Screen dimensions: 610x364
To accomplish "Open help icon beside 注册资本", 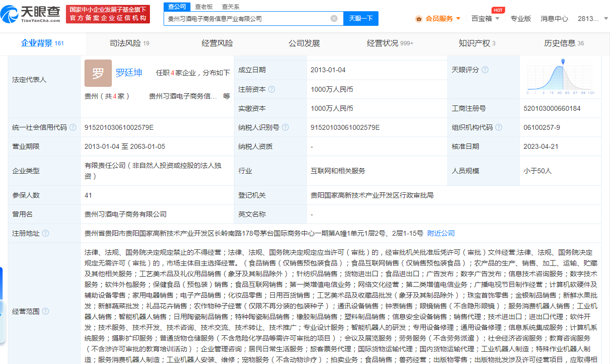I will pos(272,89).
